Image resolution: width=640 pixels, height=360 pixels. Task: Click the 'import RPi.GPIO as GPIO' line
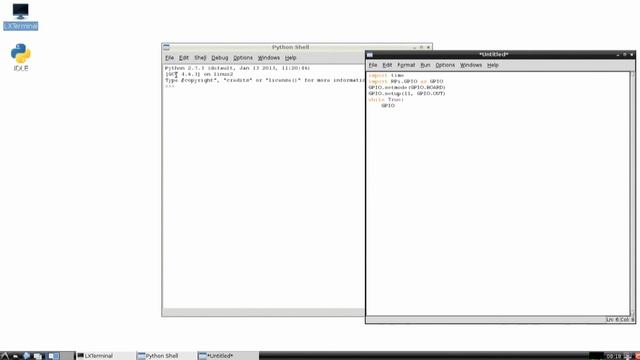point(405,82)
